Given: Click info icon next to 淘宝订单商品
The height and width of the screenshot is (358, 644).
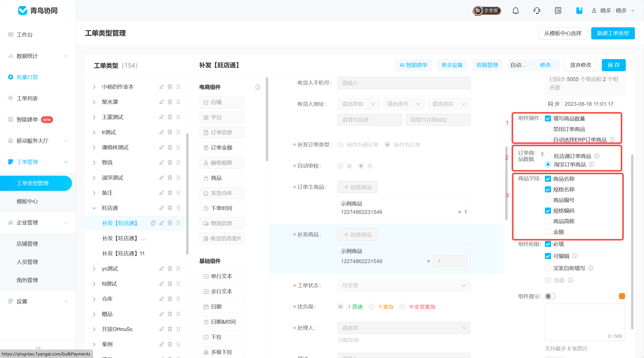Looking at the screenshot, I should (591, 164).
